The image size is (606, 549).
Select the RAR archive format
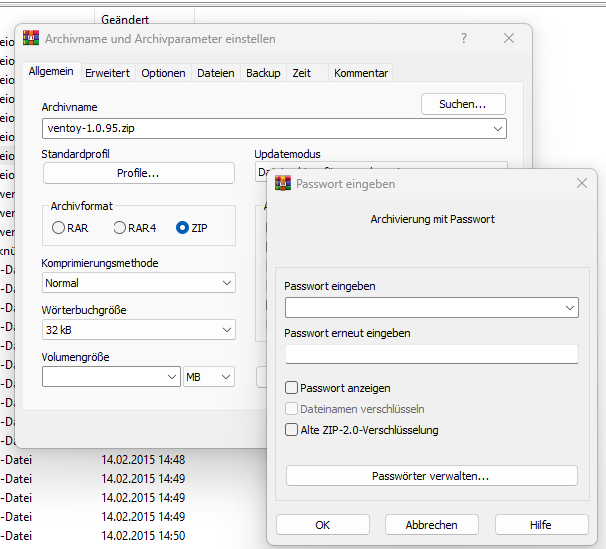(x=70, y=228)
